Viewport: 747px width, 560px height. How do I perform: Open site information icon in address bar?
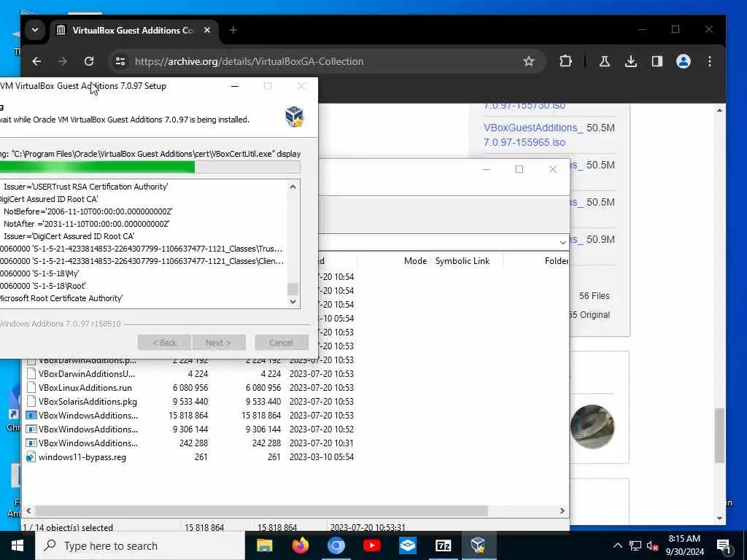pyautogui.click(x=120, y=61)
